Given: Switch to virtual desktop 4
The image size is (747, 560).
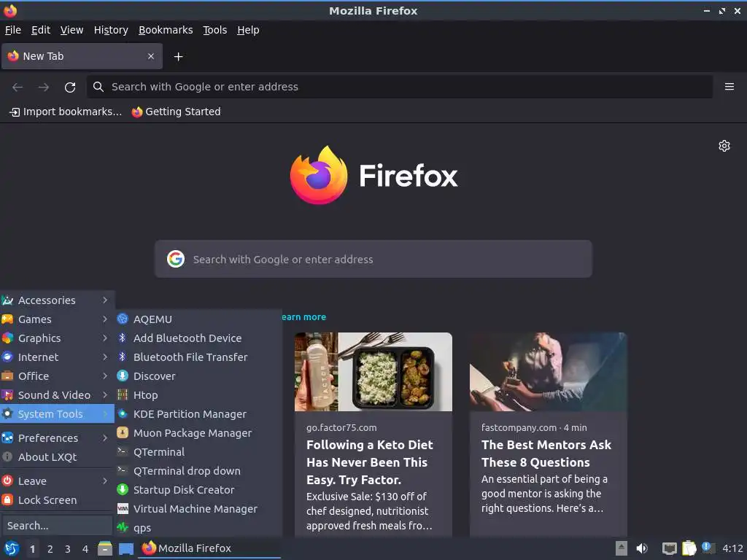Looking at the screenshot, I should click(x=85, y=549).
